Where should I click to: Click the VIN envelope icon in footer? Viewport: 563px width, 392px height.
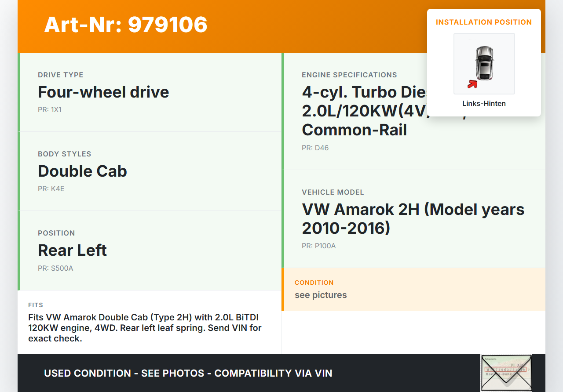506,373
